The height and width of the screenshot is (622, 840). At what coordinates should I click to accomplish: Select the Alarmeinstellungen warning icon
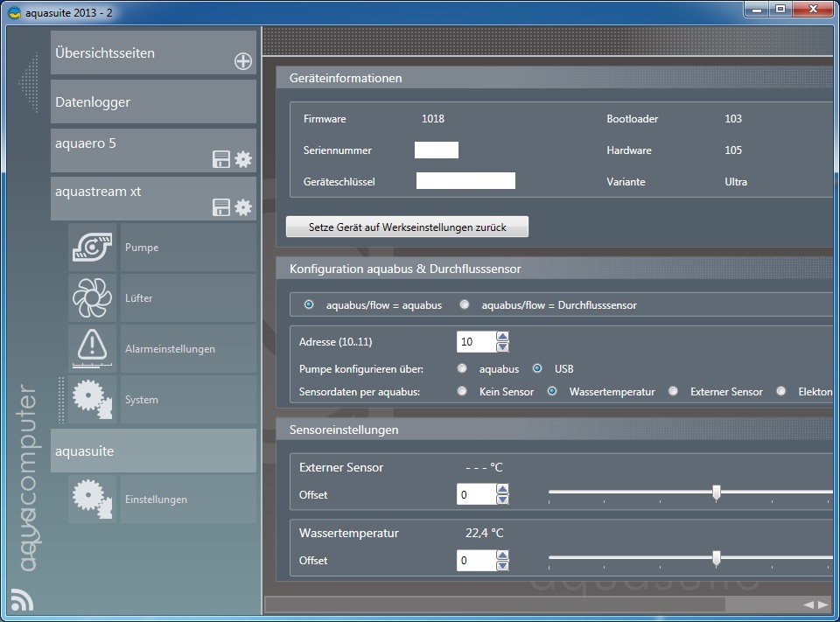tap(92, 348)
